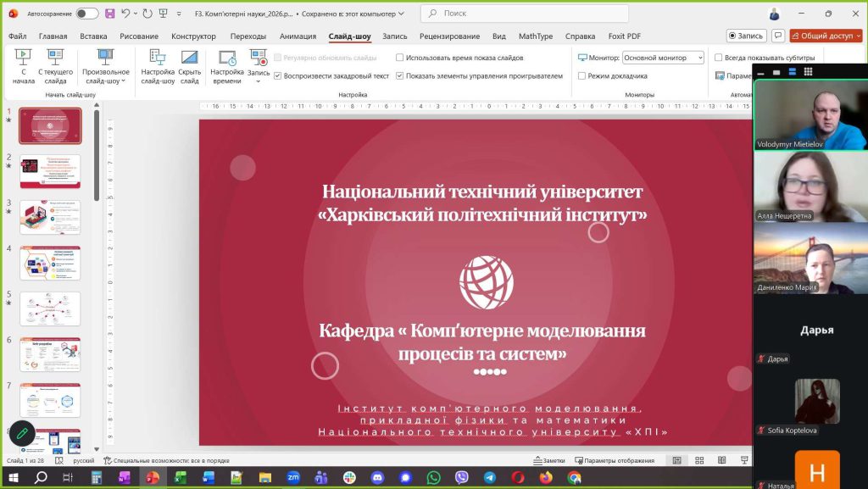The image size is (868, 489).
Task: Uncheck the play narrations checkbox
Action: (277, 75)
